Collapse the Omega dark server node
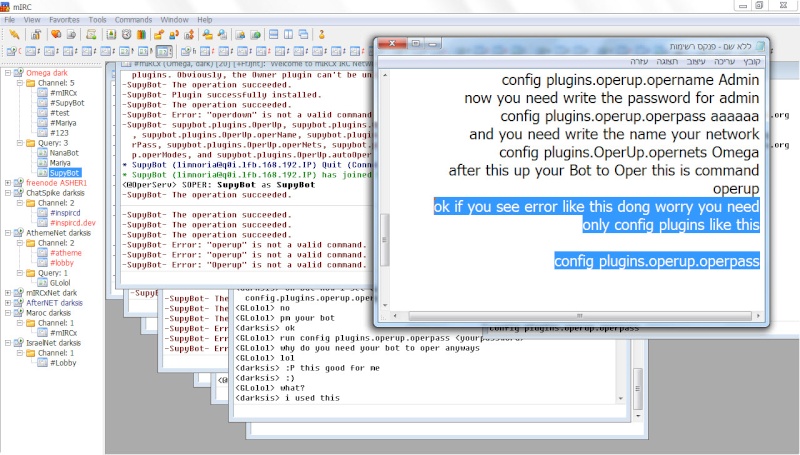 click(x=8, y=73)
